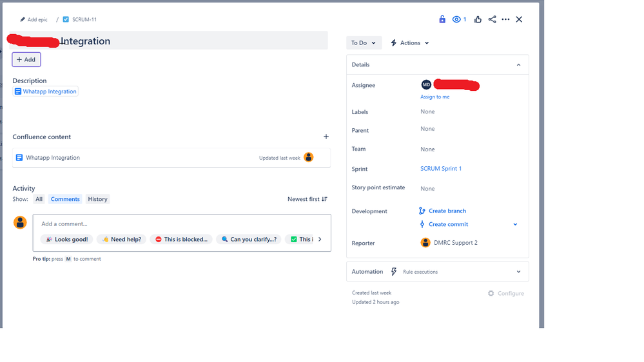Switch to Comments activity tab
Screen dimensions: 644x362
pyautogui.click(x=65, y=199)
